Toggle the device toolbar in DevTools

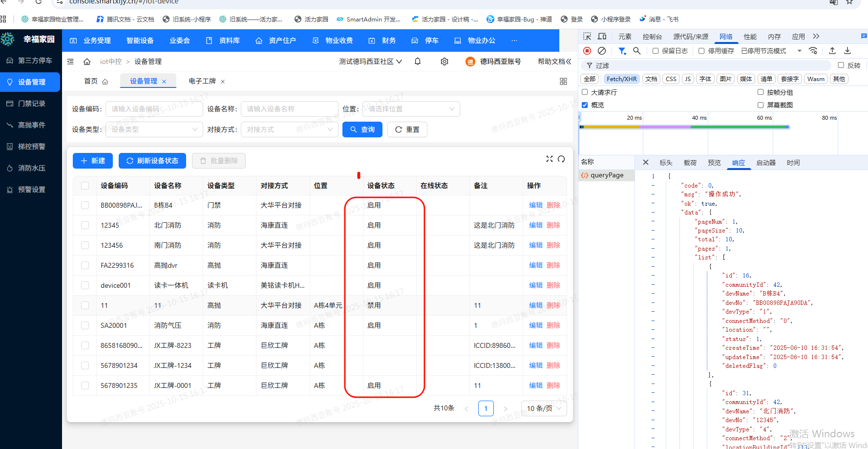pos(602,36)
